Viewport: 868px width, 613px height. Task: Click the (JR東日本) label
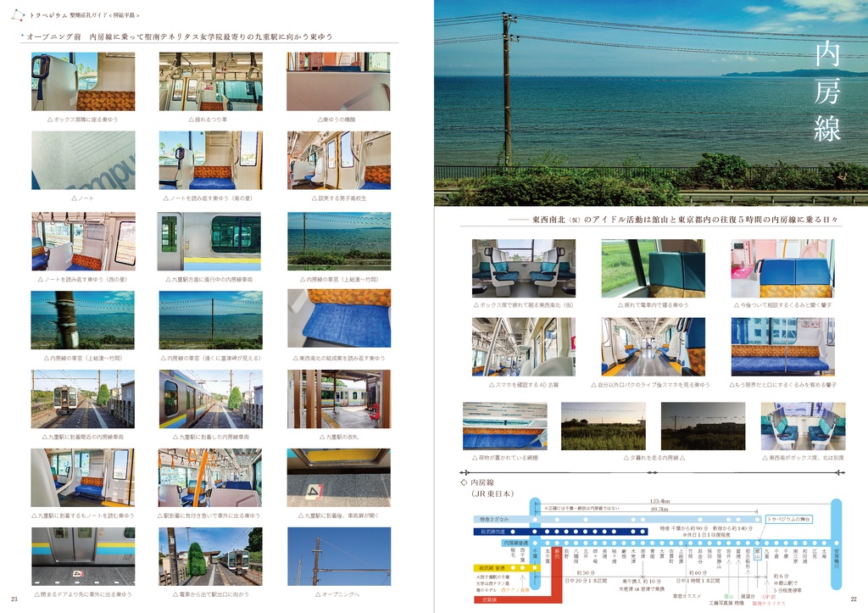coord(492,493)
